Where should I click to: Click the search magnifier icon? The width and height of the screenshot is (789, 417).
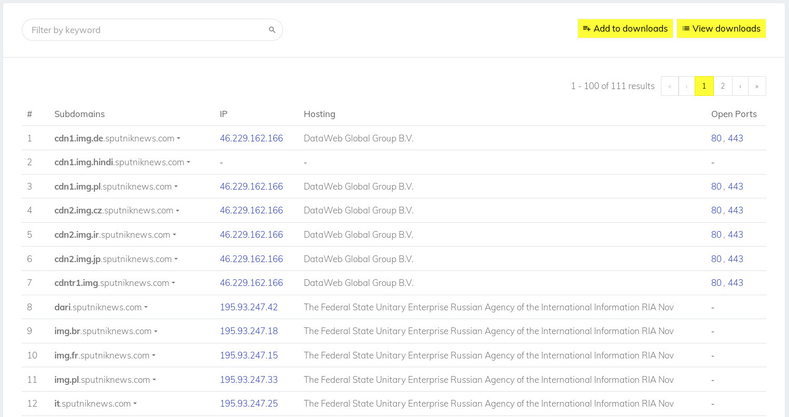click(x=272, y=30)
